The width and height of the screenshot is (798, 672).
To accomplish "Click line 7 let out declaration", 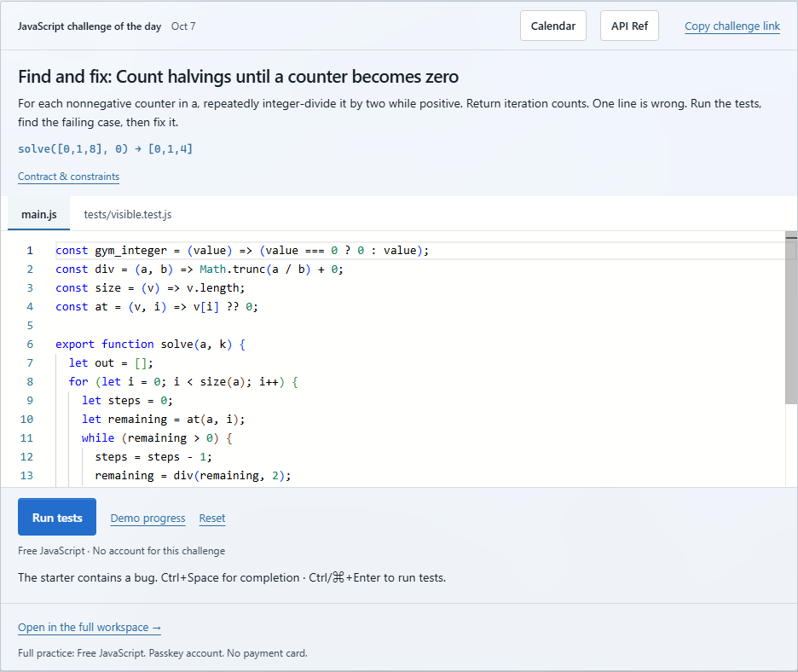I will [111, 363].
